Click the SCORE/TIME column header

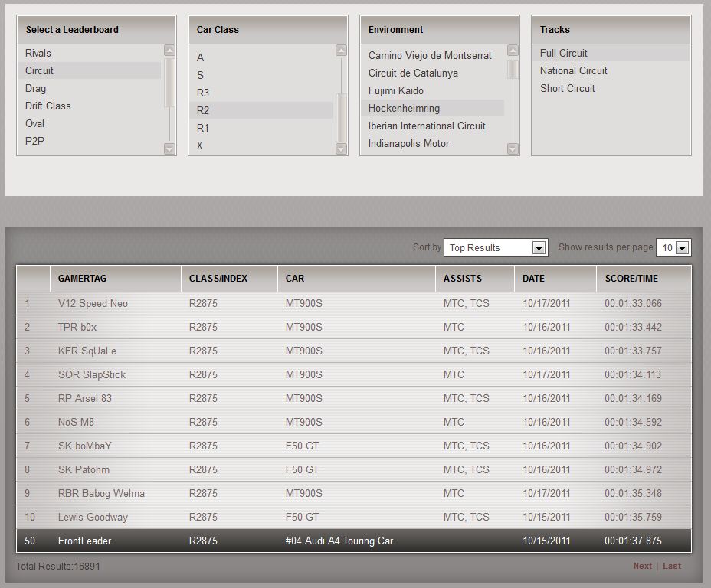click(x=631, y=279)
